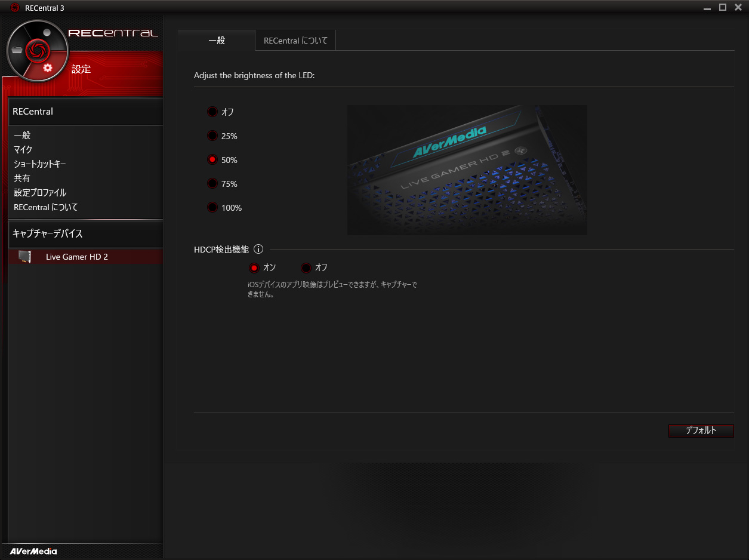Maximize the RECentral 3 window
Screen dimensions: 749x560
pos(723,7)
